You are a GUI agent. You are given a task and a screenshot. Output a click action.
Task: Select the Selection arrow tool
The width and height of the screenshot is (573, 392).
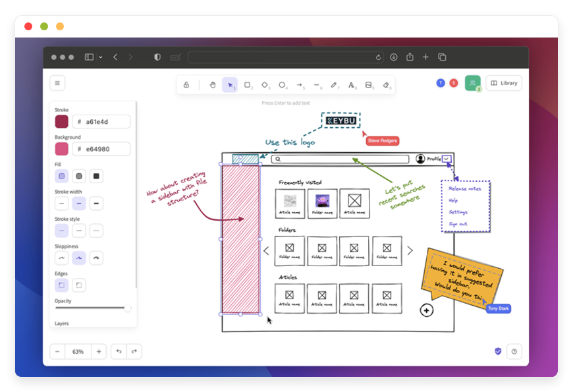[230, 85]
